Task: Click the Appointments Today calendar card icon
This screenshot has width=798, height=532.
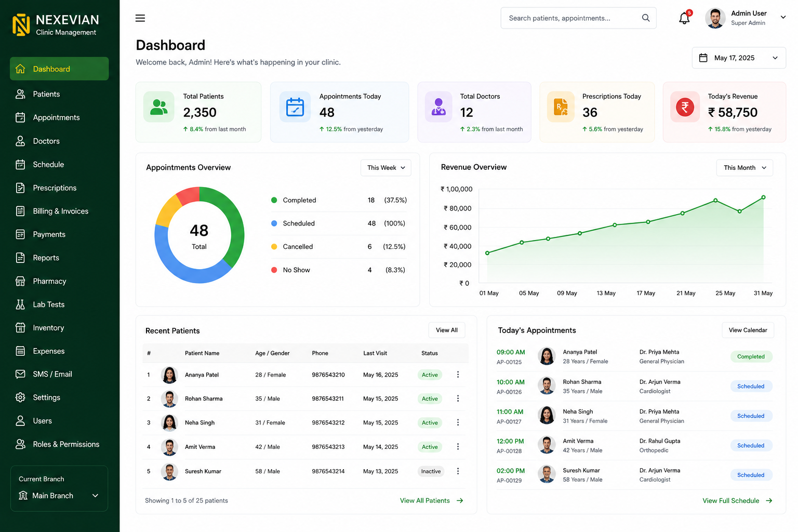Action: coord(295,107)
